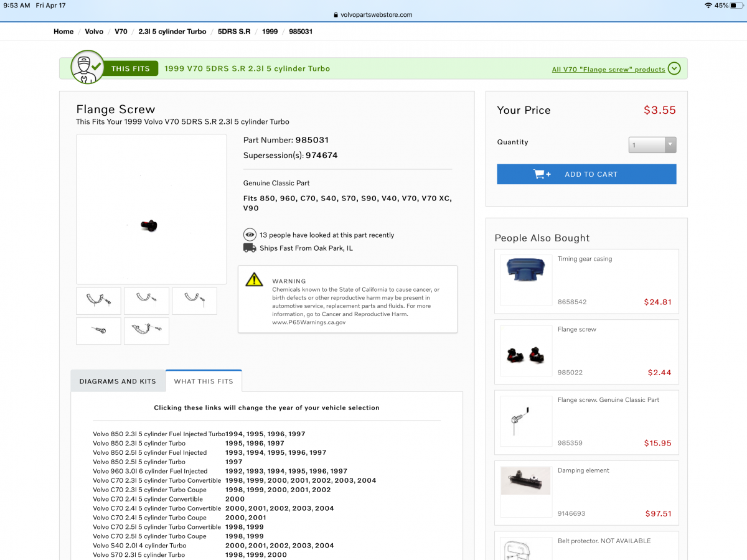Switch to the Diagrams and Kits tab
The image size is (747, 560).
[x=118, y=381]
